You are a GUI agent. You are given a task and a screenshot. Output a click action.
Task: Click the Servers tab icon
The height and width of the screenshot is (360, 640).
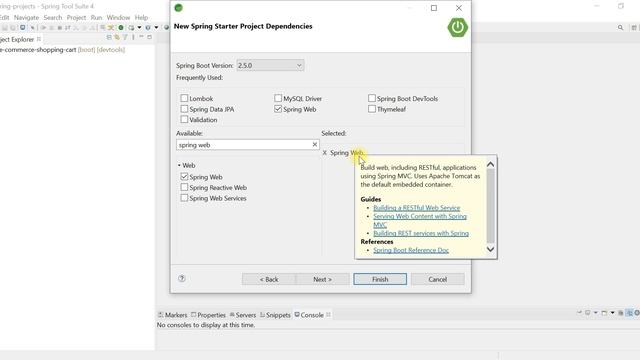pyautogui.click(x=232, y=315)
